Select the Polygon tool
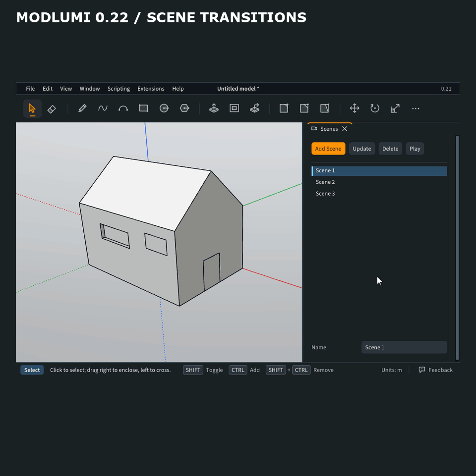This screenshot has width=476, height=476. tap(184, 108)
